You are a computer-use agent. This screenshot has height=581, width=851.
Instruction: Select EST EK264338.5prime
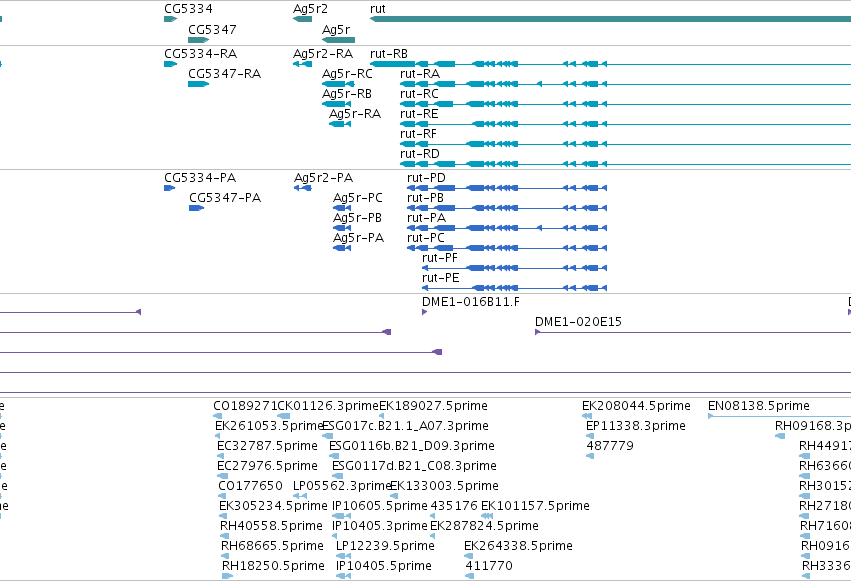(518, 547)
